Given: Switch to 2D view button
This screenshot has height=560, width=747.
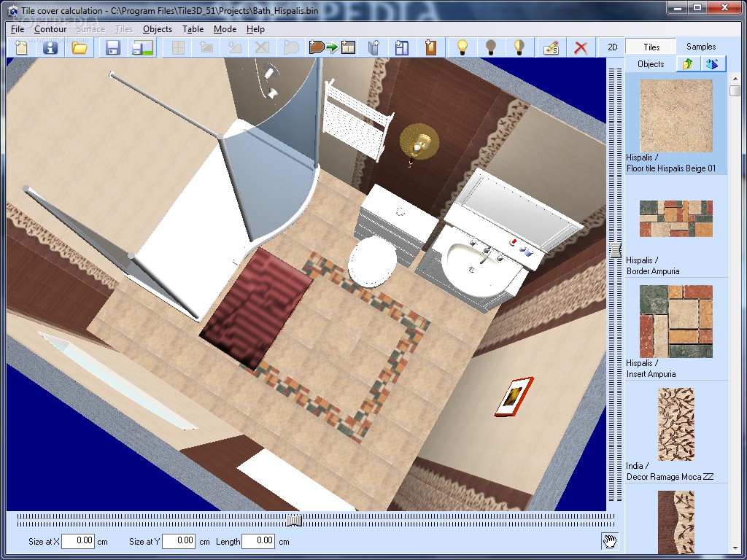Looking at the screenshot, I should [612, 47].
